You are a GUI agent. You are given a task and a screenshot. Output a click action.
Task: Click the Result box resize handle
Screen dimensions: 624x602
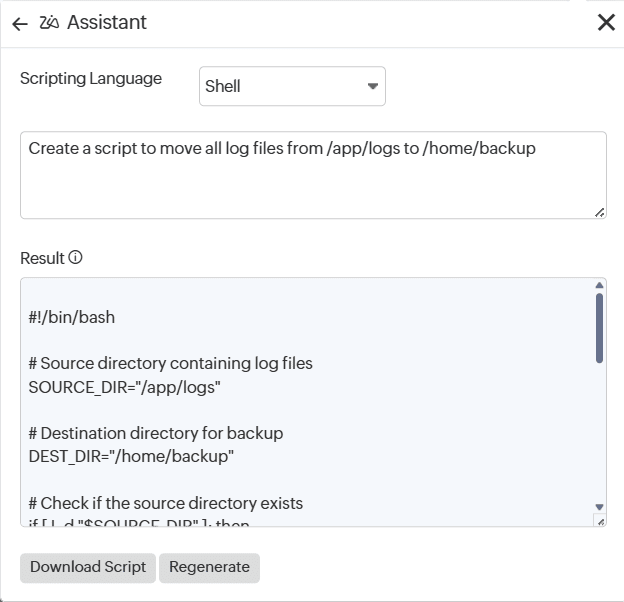[x=599, y=521]
